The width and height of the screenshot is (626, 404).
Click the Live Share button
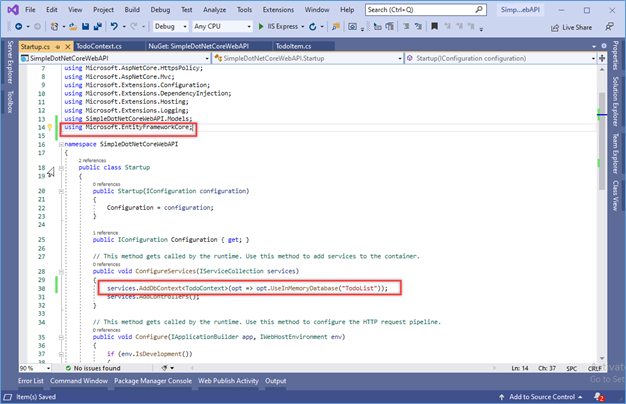point(571,28)
